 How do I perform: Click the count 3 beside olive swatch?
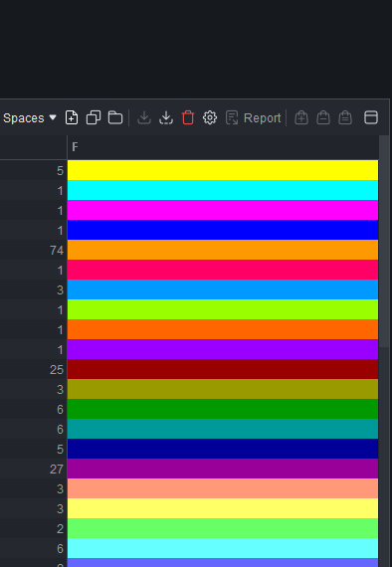click(x=60, y=390)
